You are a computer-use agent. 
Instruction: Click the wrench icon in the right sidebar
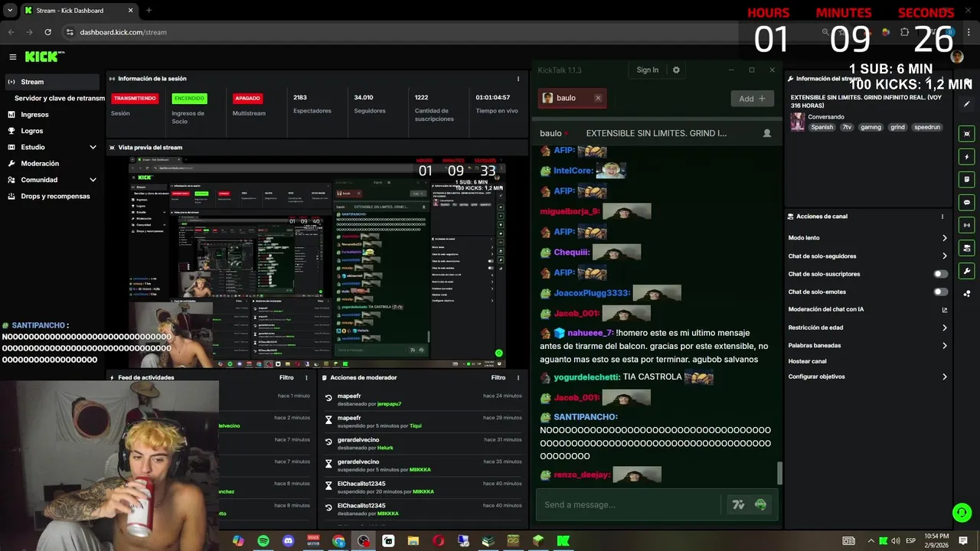967,271
